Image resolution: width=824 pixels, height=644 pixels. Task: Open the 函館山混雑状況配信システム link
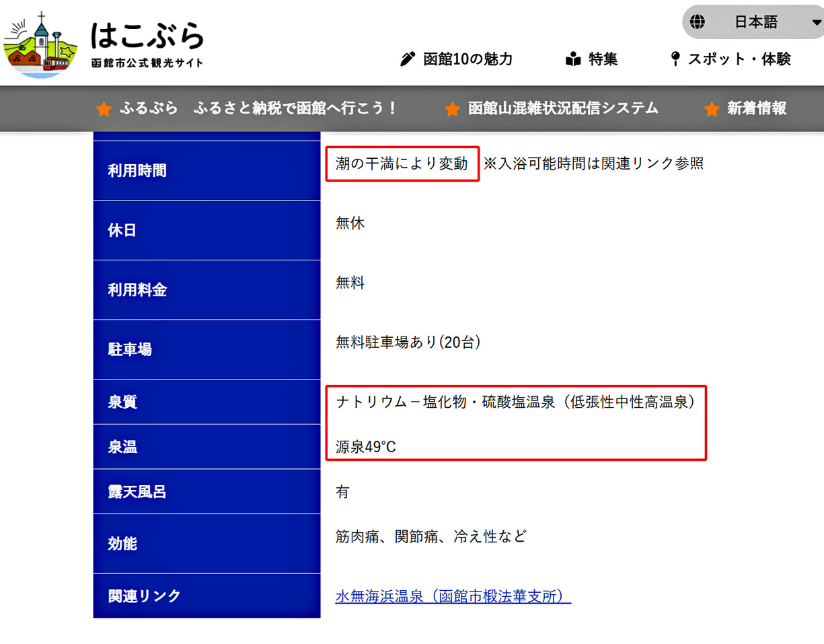pos(562,108)
